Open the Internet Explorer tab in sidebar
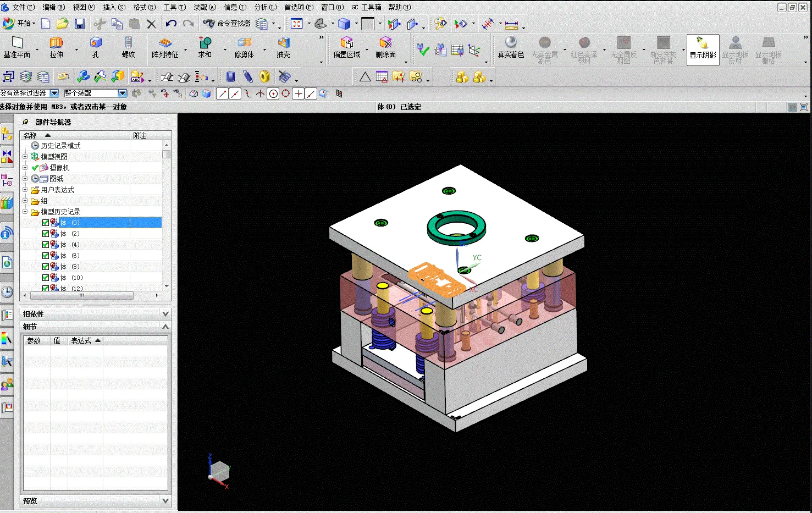This screenshot has height=513, width=812. coord(7,263)
